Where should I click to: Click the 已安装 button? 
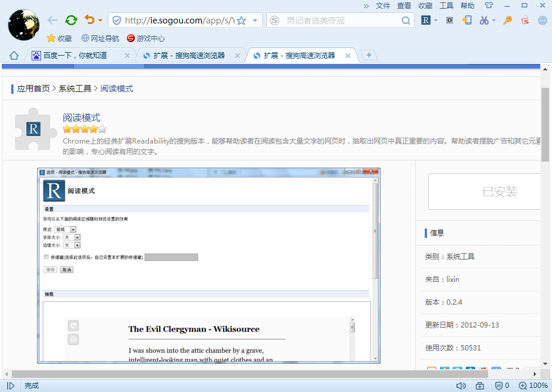click(501, 192)
